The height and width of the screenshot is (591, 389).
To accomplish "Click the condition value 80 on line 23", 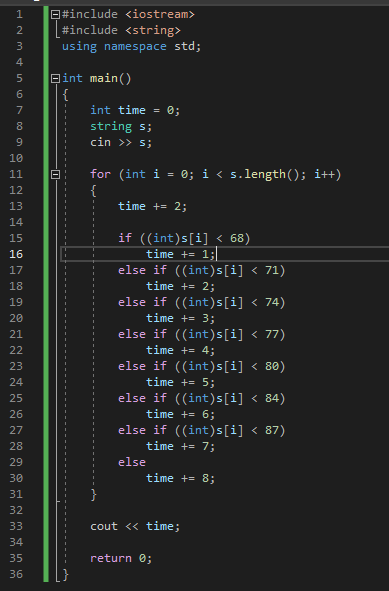I will pos(272,366).
